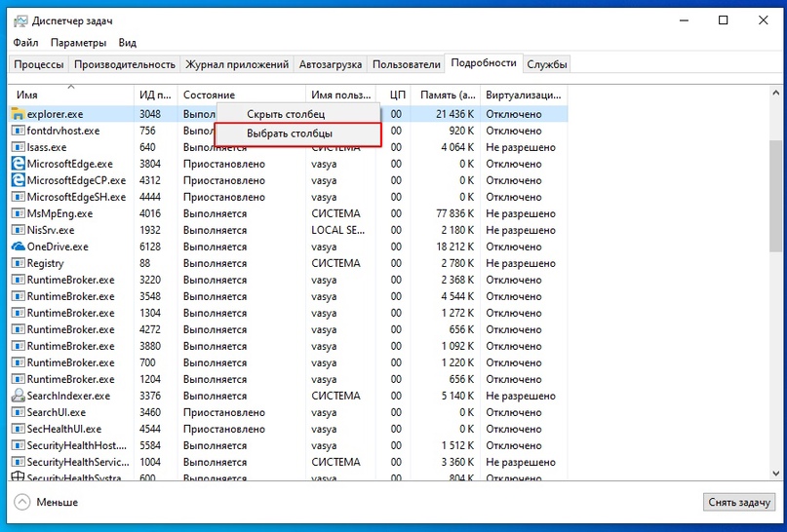Image resolution: width=787 pixels, height=532 pixels.
Task: Switch to the Производительность tab
Action: pyautogui.click(x=125, y=64)
